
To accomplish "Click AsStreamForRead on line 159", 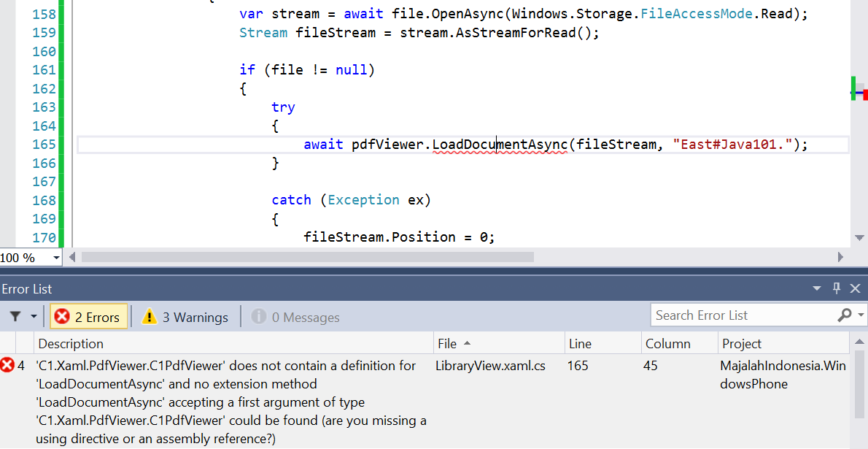I will pos(516,33).
